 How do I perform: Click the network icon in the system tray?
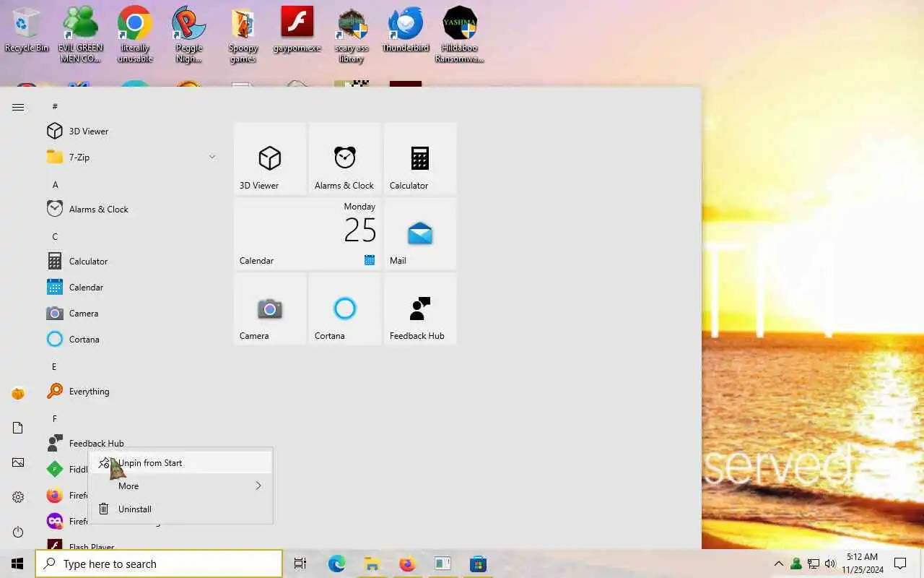point(813,564)
